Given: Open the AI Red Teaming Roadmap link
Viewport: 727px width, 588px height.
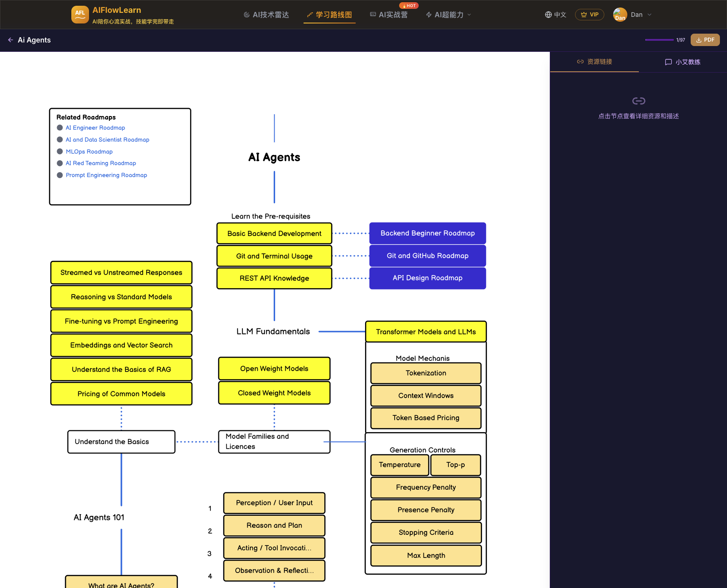Looking at the screenshot, I should coord(101,163).
